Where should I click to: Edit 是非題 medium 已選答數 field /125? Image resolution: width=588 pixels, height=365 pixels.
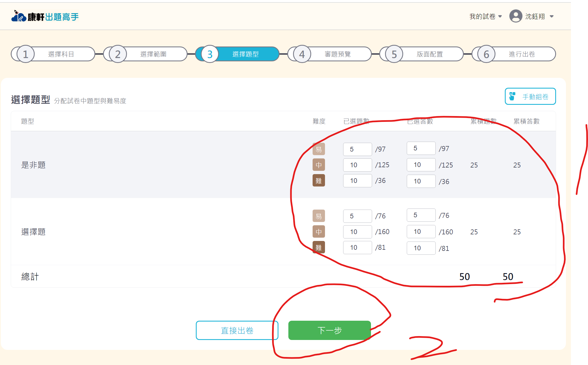click(x=421, y=164)
